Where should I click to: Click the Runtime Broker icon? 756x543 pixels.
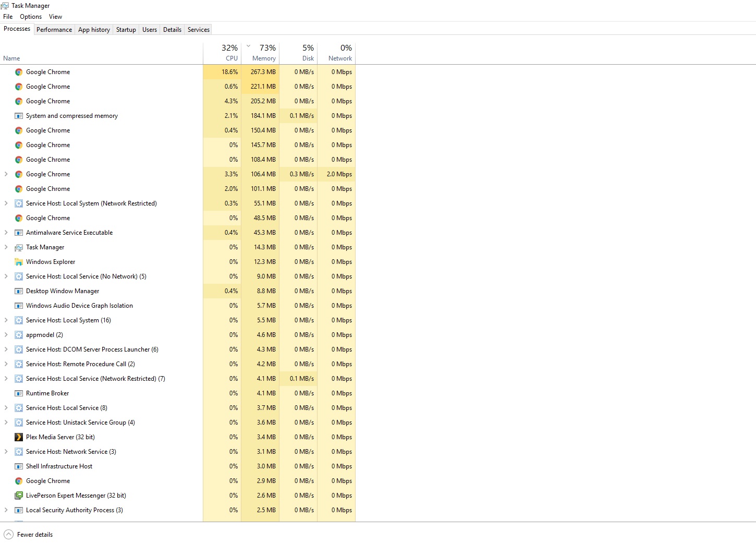coord(19,393)
